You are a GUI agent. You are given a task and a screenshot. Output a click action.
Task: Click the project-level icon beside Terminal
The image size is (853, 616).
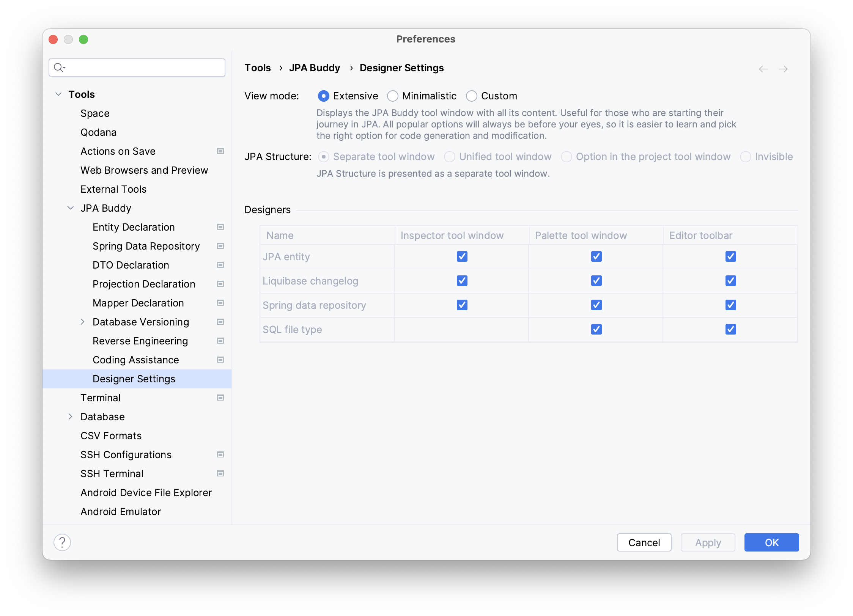click(220, 398)
